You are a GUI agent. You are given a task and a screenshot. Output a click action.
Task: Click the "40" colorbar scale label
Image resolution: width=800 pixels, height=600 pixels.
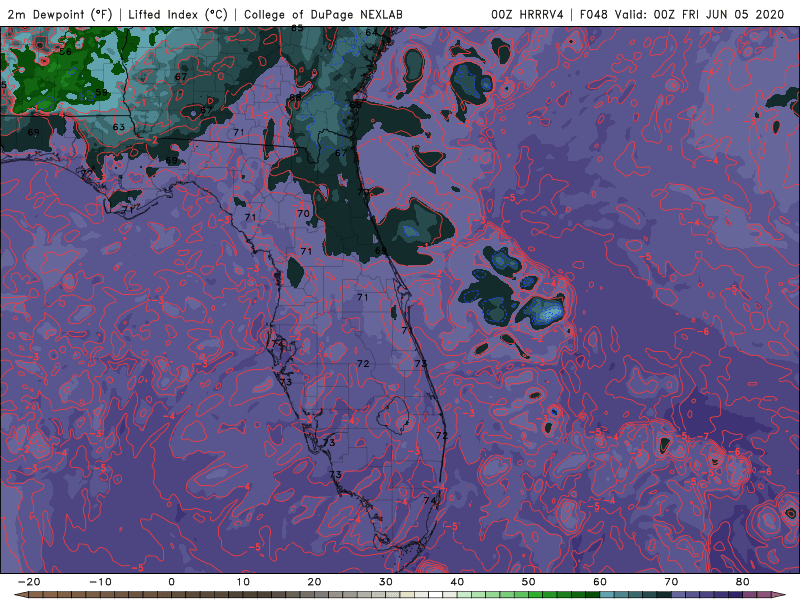point(457,582)
